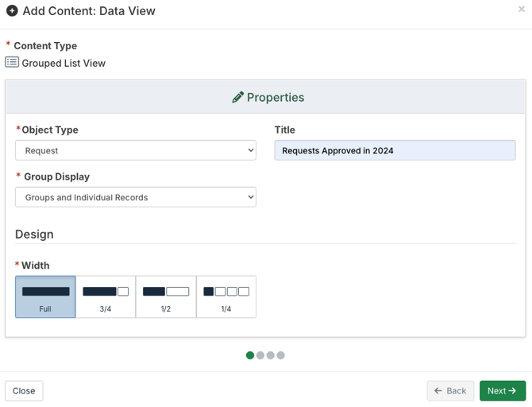This screenshot has width=532, height=407.
Task: Jump to the fourth step indicator dot
Action: coord(281,355)
